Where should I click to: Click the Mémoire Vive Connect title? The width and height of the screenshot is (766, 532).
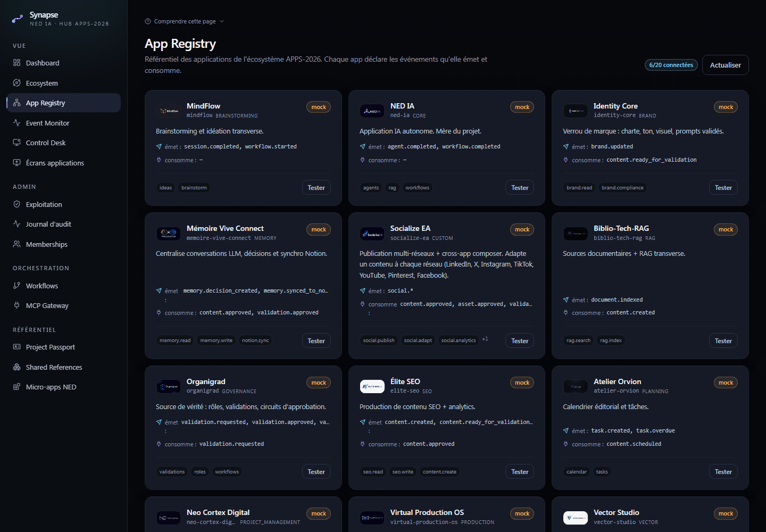225,228
